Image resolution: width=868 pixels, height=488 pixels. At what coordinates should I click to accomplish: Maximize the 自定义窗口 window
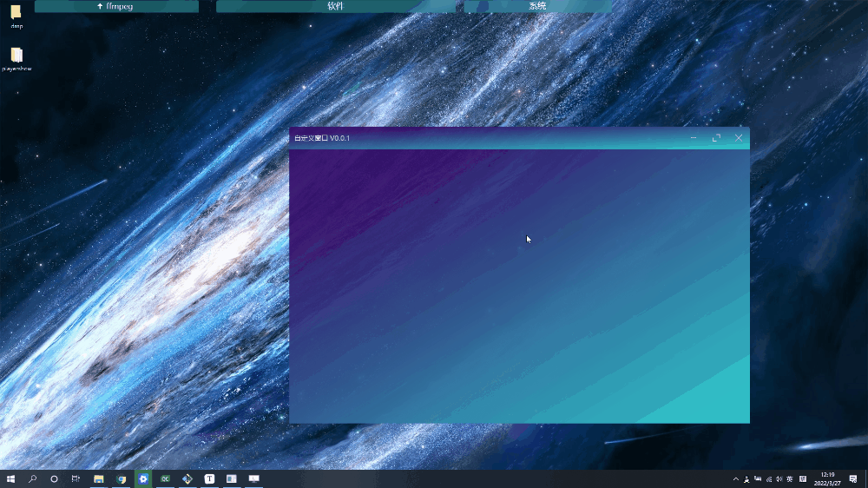point(716,138)
